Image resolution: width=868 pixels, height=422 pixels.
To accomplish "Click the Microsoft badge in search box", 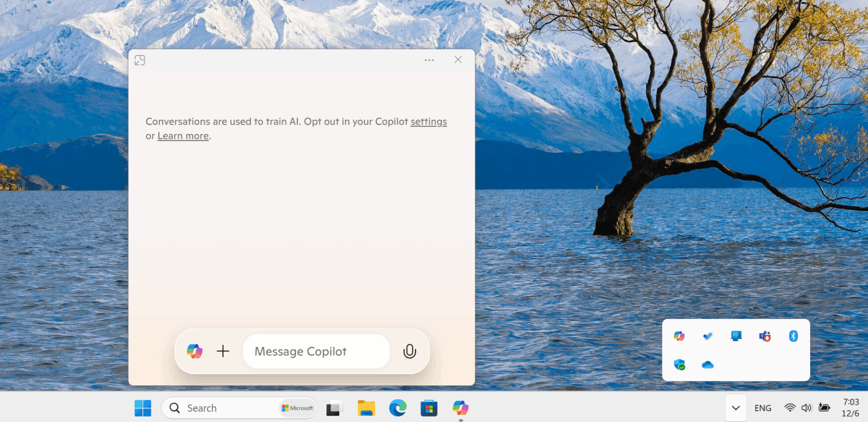I will click(x=297, y=408).
